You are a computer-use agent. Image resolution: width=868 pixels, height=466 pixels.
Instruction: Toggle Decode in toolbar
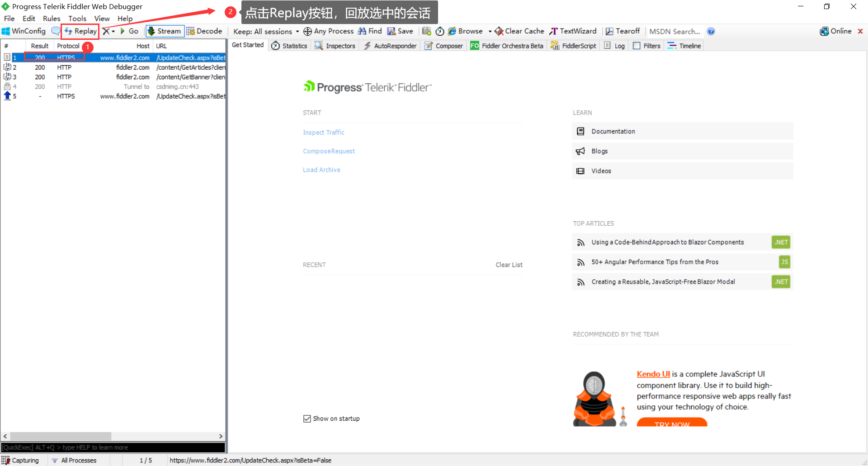coord(204,31)
